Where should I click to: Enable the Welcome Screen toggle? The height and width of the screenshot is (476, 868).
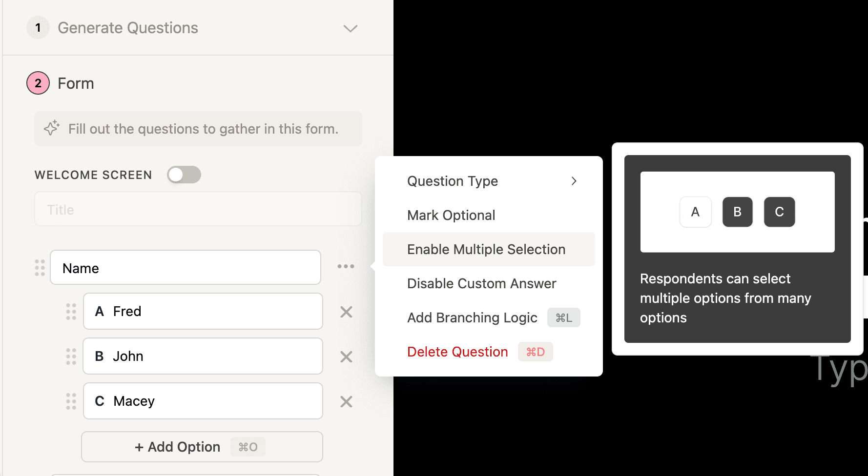(184, 175)
